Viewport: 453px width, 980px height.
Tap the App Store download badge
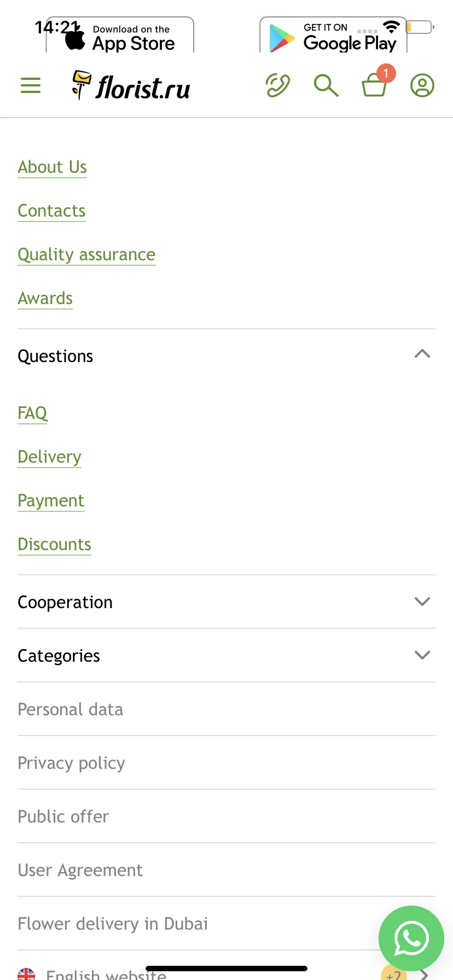[120, 36]
